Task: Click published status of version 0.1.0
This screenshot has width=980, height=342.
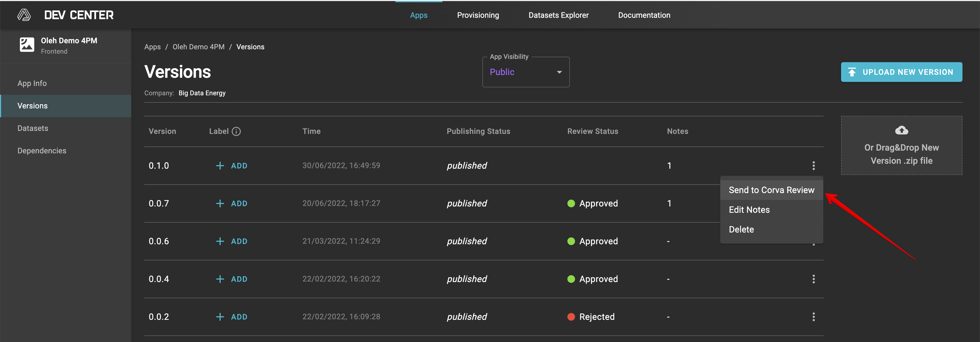Action: pyautogui.click(x=467, y=166)
